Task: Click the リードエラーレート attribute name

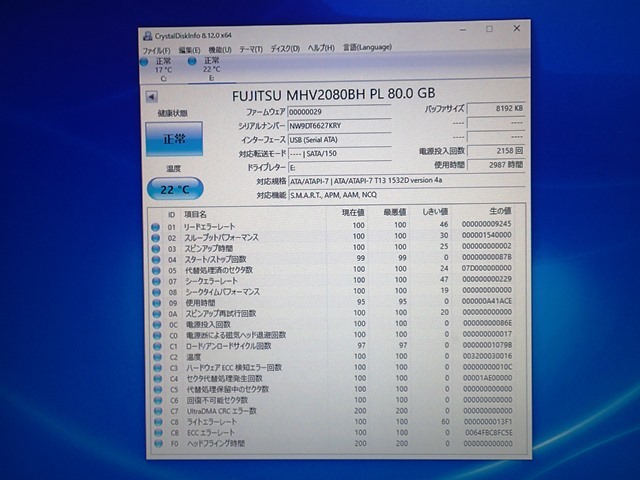Action: 209,227
